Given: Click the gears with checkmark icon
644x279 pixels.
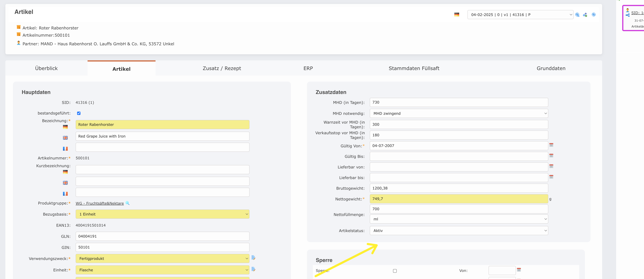Looking at the screenshot, I should point(585,15).
